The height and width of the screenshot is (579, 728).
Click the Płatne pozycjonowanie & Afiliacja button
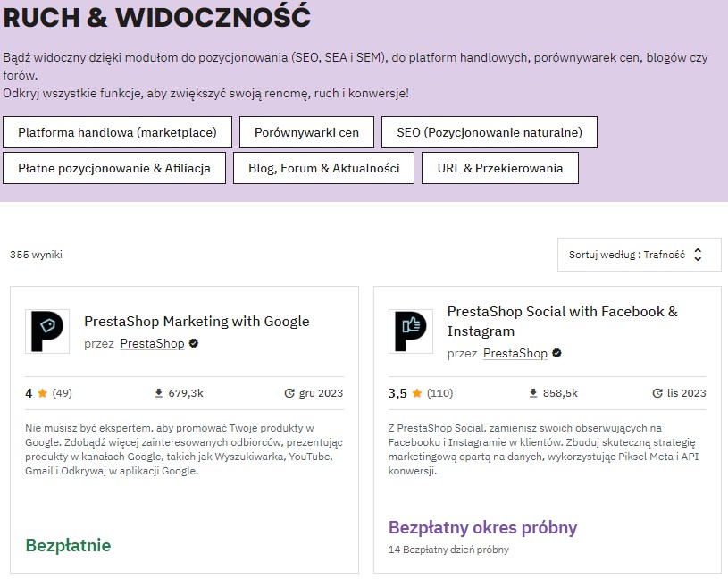pos(114,167)
